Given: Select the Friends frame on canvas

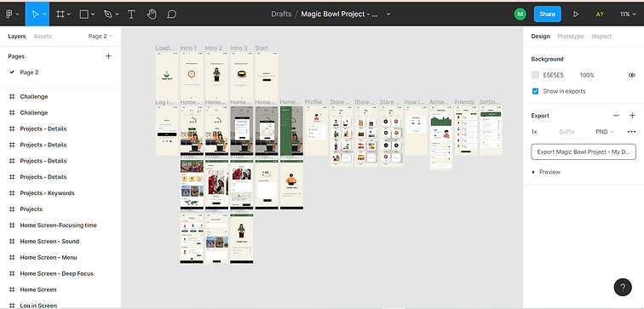Looking at the screenshot, I should point(466,130).
